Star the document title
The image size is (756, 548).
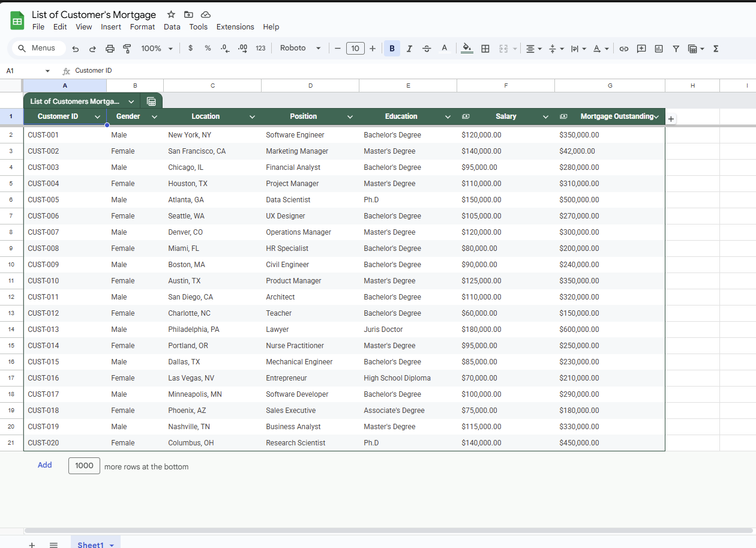coord(171,14)
